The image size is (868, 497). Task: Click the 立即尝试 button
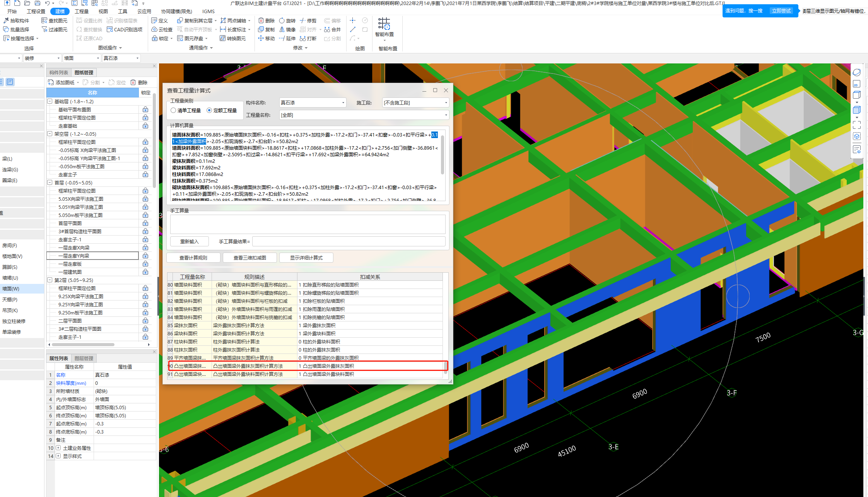tap(781, 11)
